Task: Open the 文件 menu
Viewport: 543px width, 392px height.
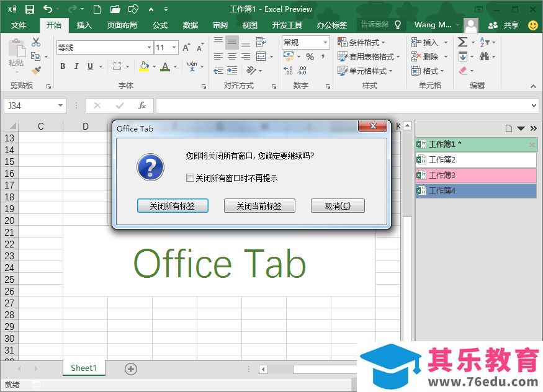Action: pos(19,25)
